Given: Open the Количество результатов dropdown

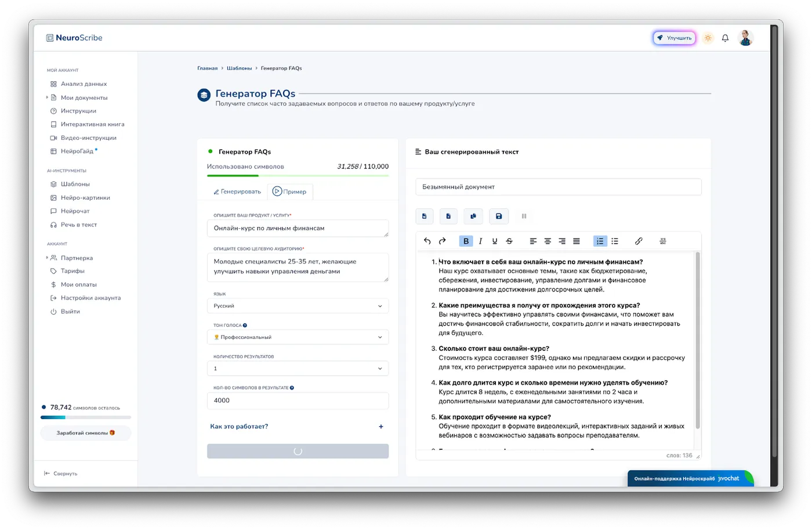Looking at the screenshot, I should coord(298,369).
